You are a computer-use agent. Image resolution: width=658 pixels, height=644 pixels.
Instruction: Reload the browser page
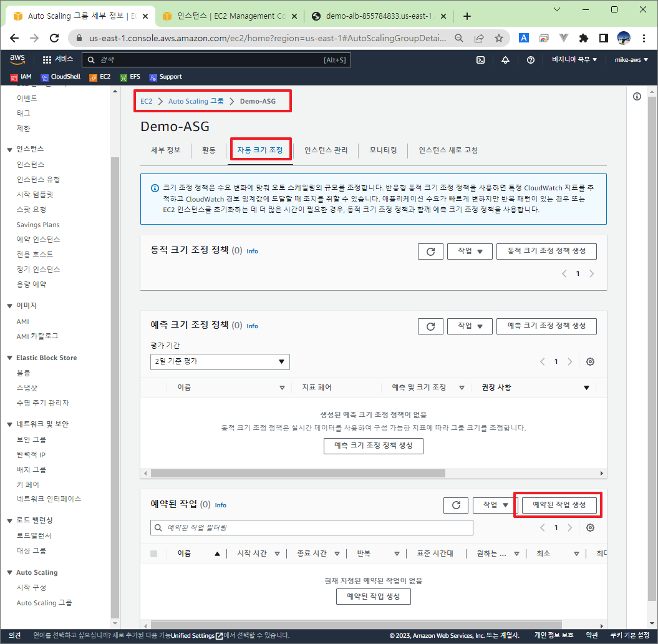[x=54, y=38]
